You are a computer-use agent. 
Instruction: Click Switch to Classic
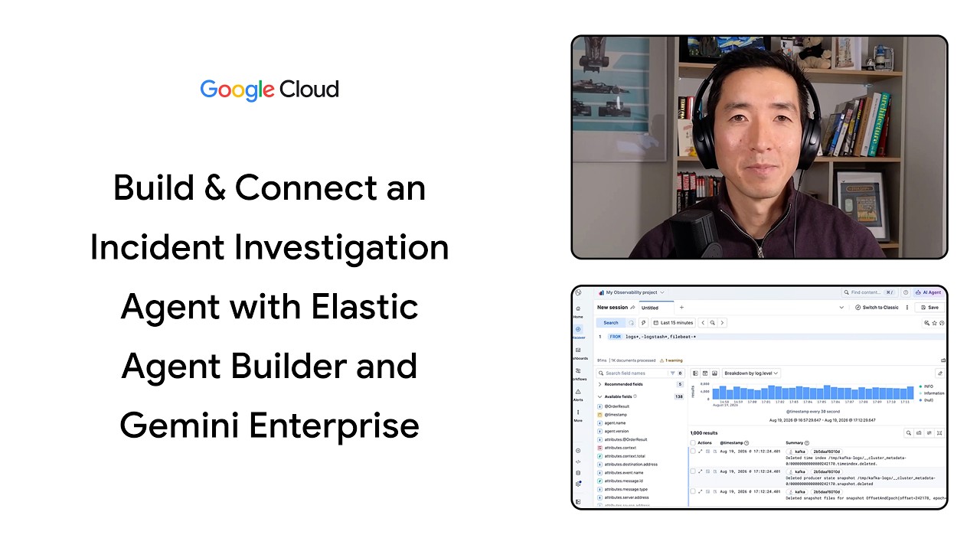[877, 308]
